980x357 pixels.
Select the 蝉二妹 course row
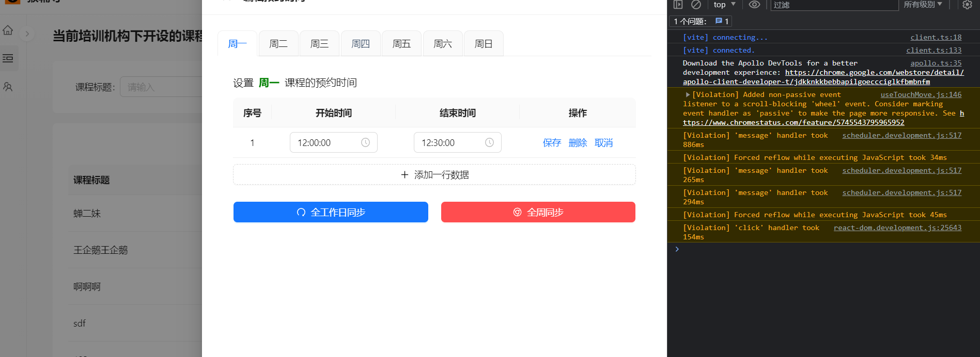coord(135,213)
